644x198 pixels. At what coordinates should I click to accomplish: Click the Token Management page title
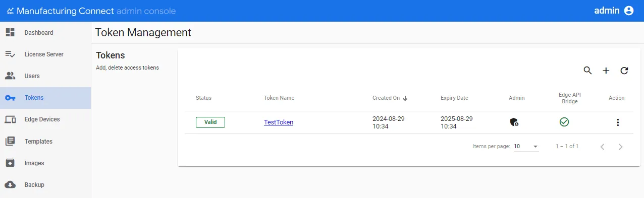click(143, 33)
